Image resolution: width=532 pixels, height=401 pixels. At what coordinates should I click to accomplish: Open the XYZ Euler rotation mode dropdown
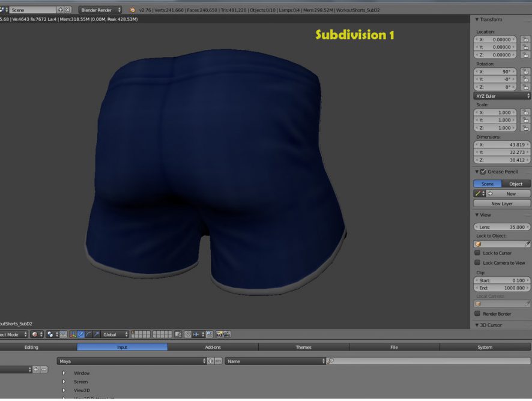click(502, 96)
